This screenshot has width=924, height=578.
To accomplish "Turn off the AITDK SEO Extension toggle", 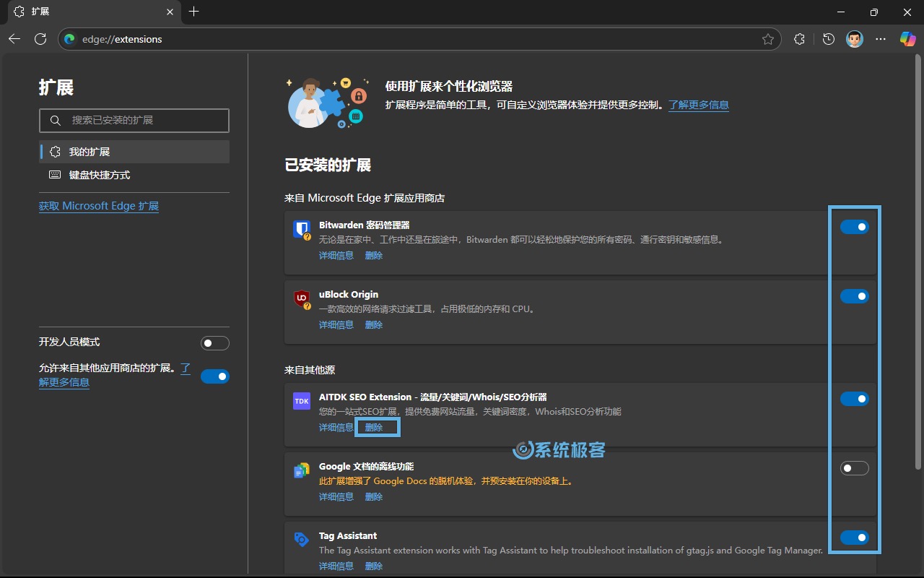I will pos(855,399).
